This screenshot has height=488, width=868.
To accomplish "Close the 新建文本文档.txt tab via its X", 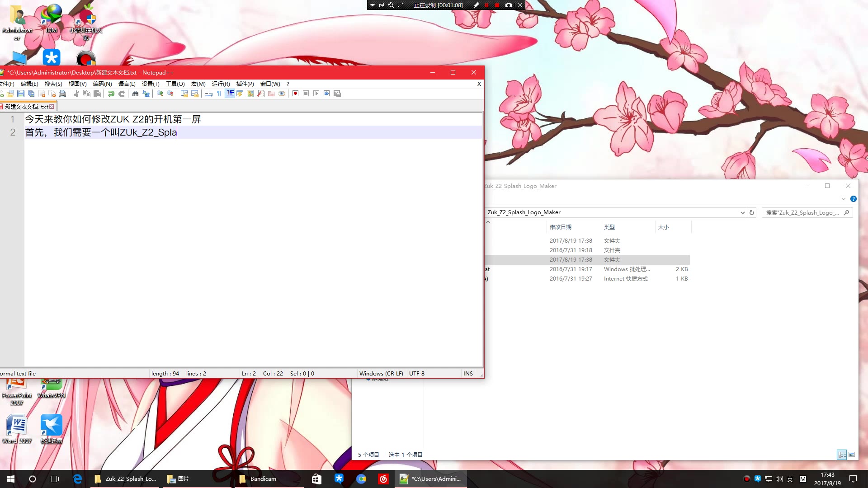I will [x=52, y=107].
